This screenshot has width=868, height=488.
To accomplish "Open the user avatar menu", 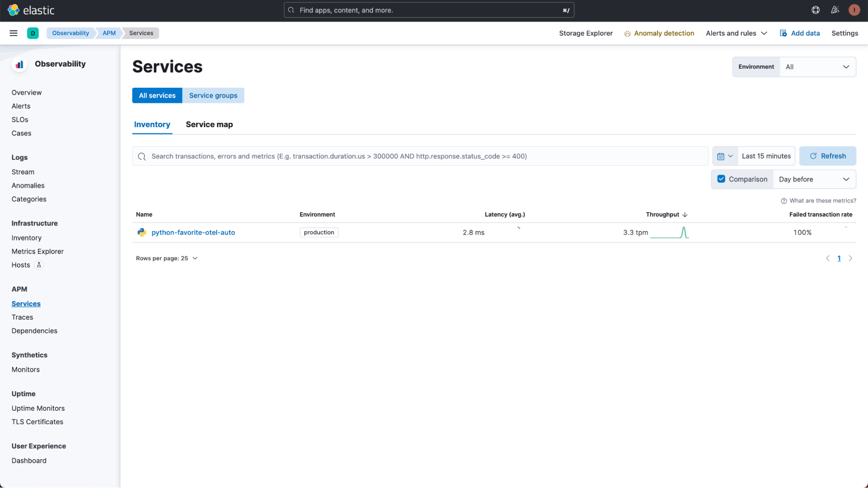I will pyautogui.click(x=854, y=10).
